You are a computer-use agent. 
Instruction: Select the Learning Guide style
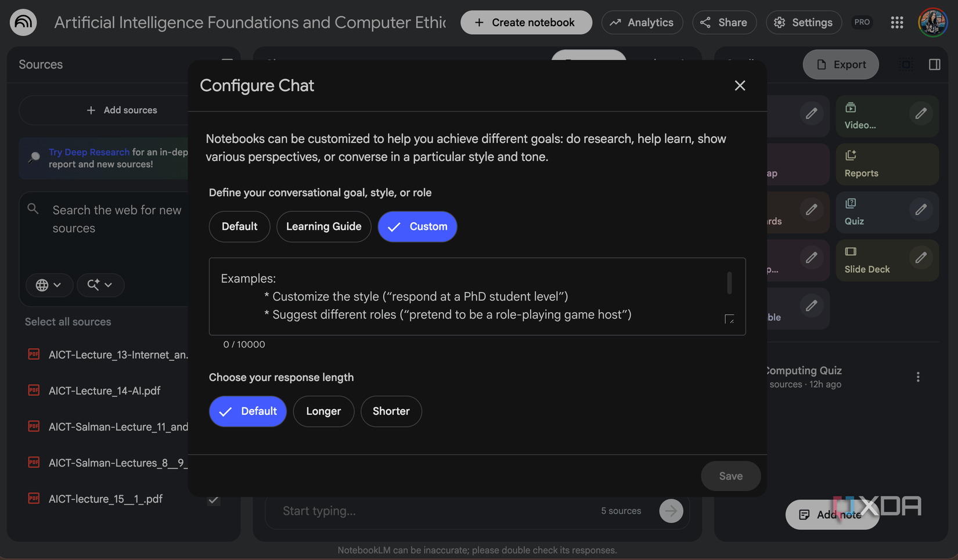pyautogui.click(x=323, y=226)
